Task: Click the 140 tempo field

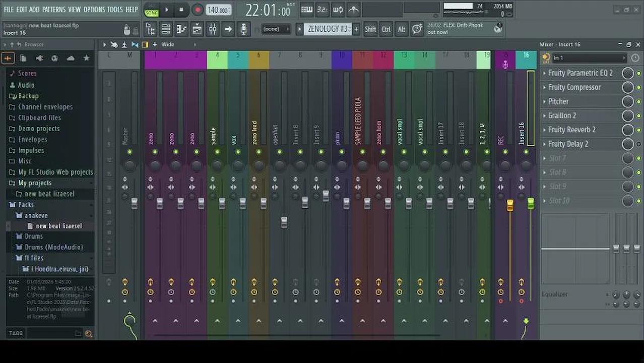Action: point(219,10)
